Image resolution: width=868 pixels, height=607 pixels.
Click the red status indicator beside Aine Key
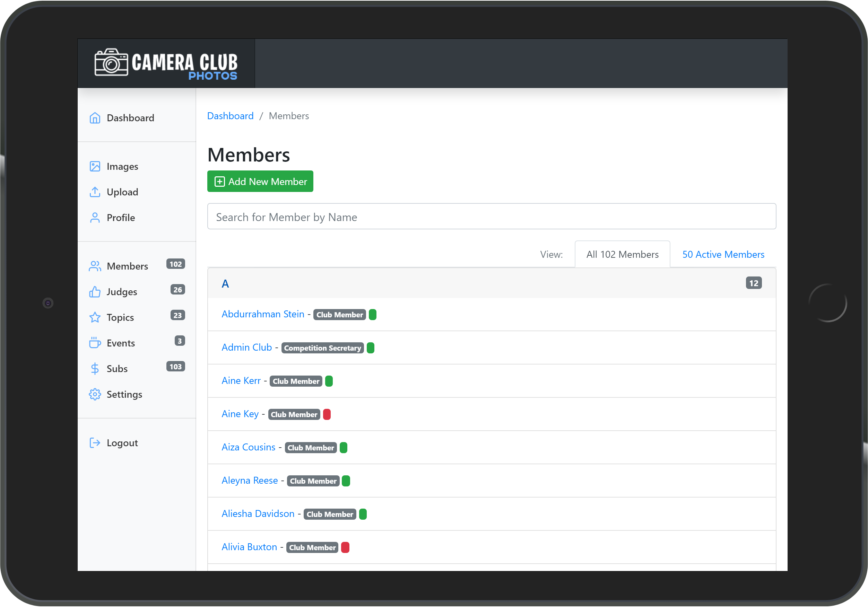[x=327, y=414]
